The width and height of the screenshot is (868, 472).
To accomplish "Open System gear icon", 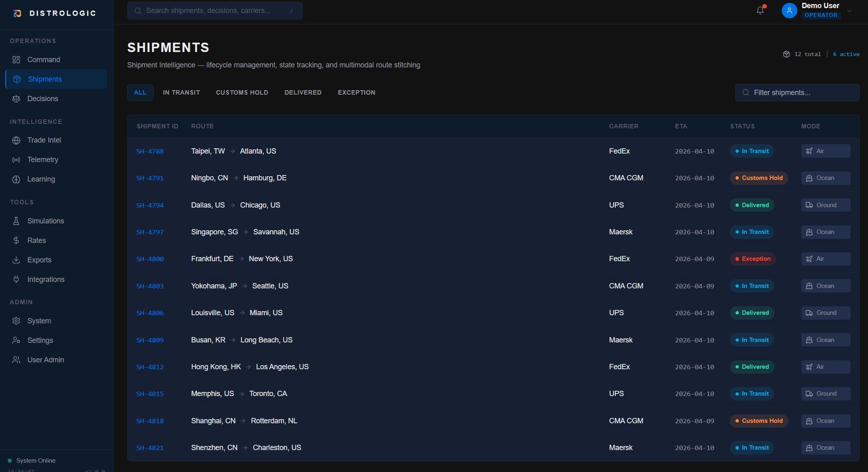I will tap(16, 321).
